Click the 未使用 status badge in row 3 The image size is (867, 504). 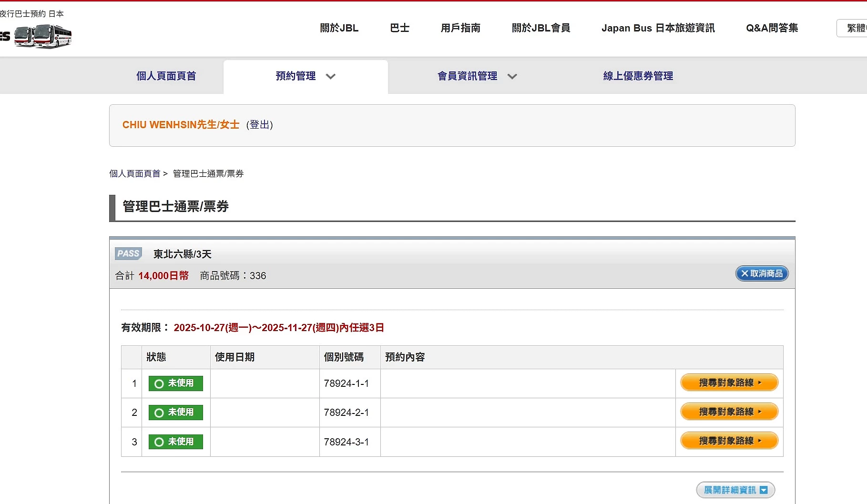click(x=176, y=442)
